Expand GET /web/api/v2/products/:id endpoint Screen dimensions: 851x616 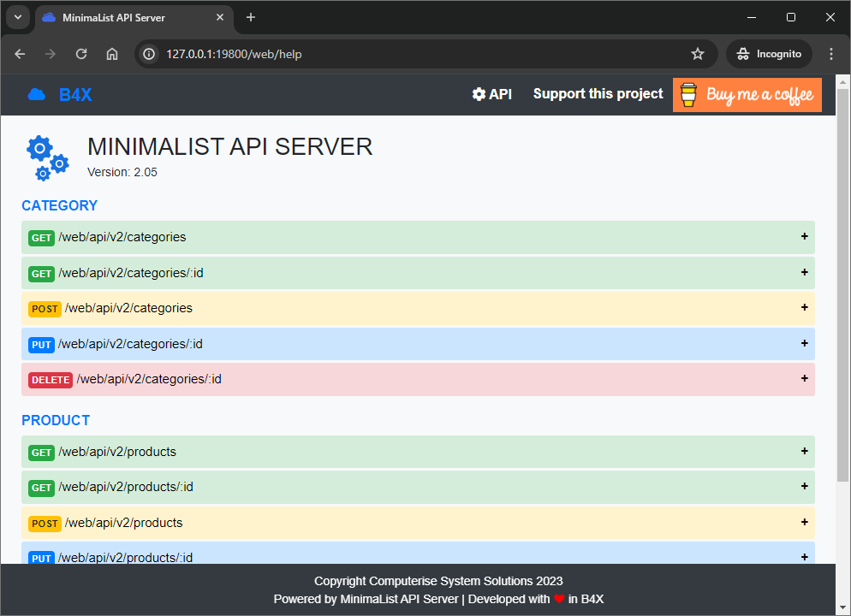[x=418, y=487]
